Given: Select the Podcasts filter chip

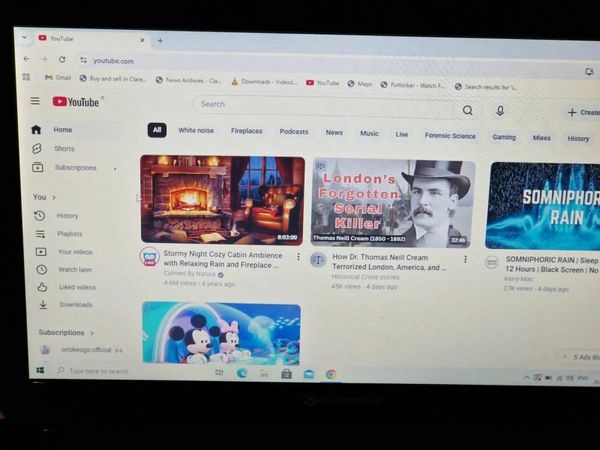Looking at the screenshot, I should click(x=294, y=132).
